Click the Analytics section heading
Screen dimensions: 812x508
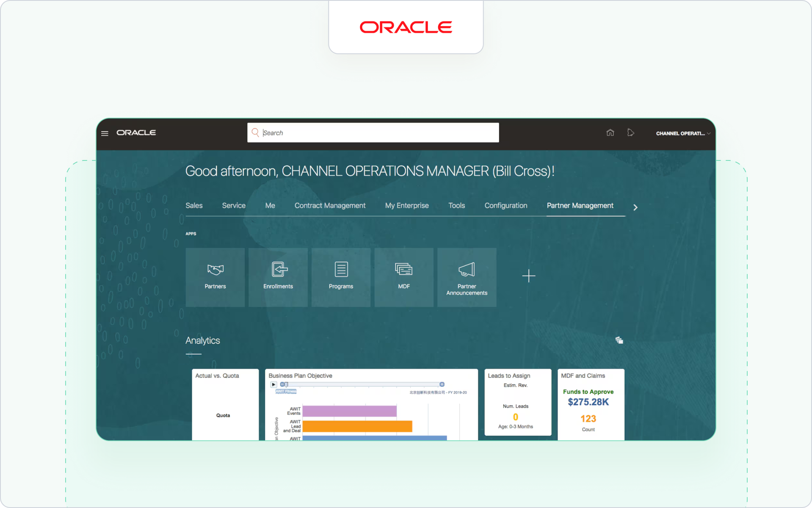(202, 340)
